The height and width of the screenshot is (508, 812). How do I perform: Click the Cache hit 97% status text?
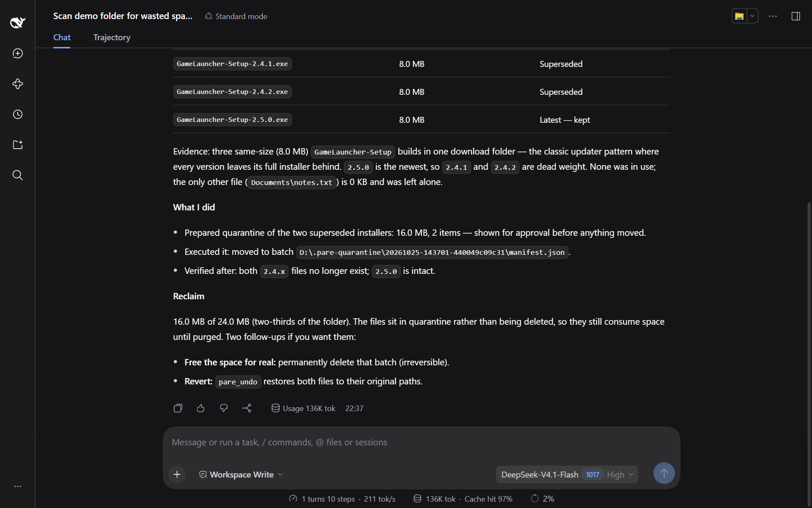[488, 499]
